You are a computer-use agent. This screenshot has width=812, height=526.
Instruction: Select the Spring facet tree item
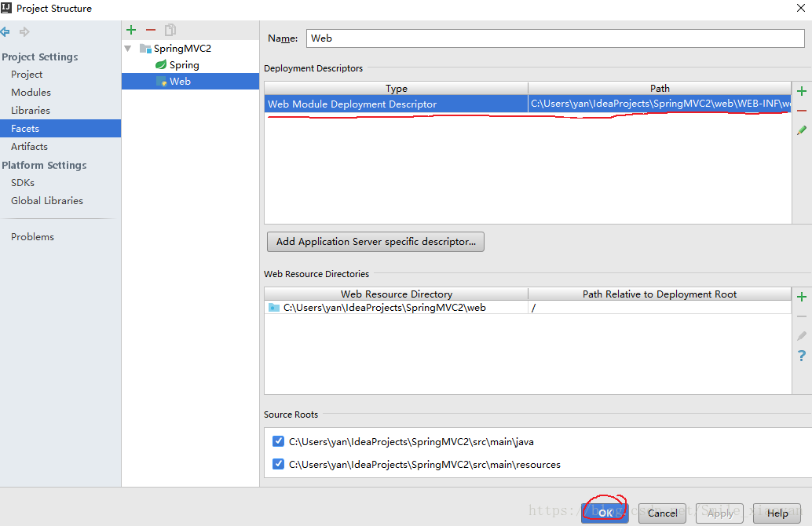[x=184, y=64]
